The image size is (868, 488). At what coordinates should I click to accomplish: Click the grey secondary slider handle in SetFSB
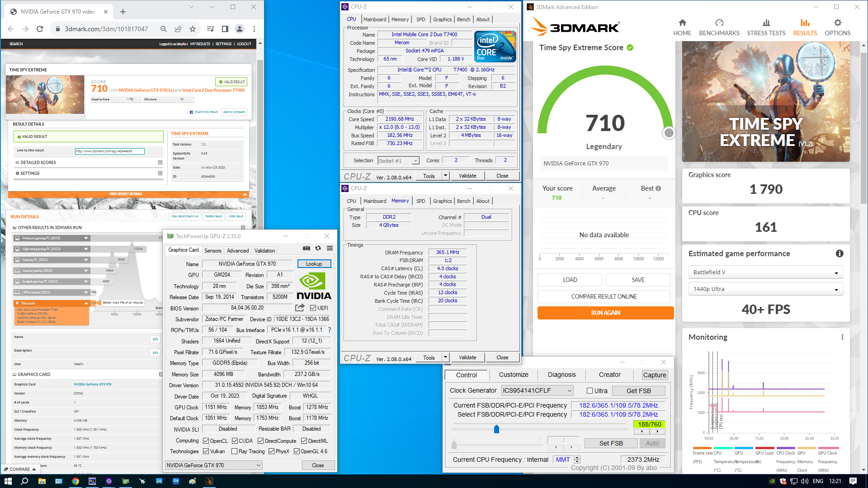(x=454, y=445)
